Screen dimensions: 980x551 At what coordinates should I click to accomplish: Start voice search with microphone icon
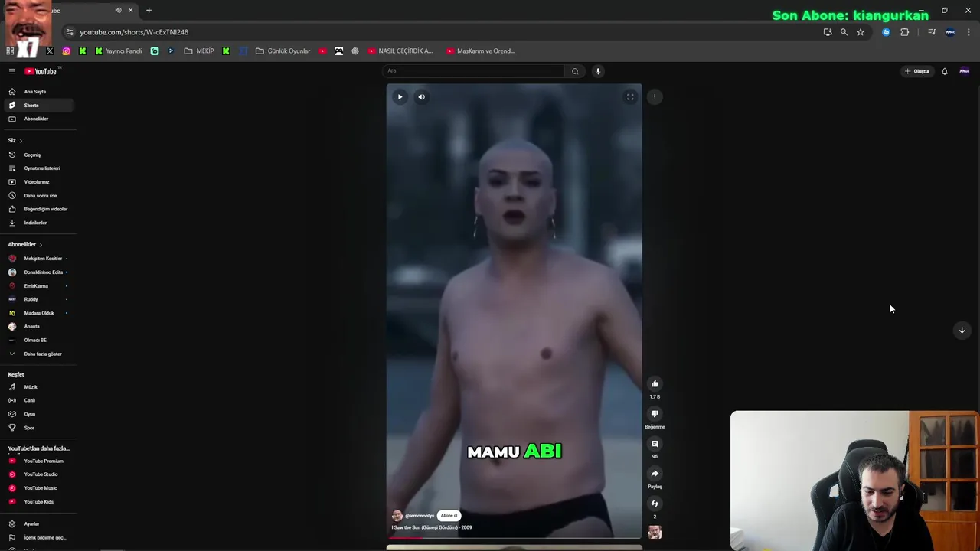point(598,71)
